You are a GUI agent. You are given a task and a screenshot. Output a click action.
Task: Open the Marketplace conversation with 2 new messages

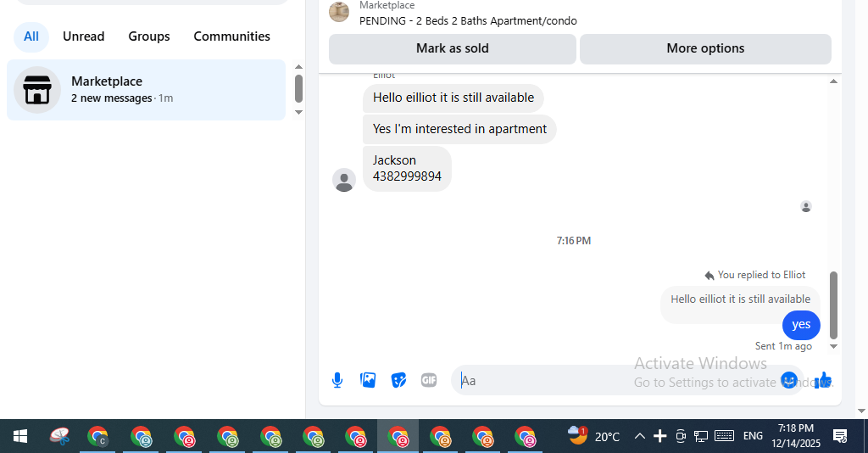tap(146, 90)
